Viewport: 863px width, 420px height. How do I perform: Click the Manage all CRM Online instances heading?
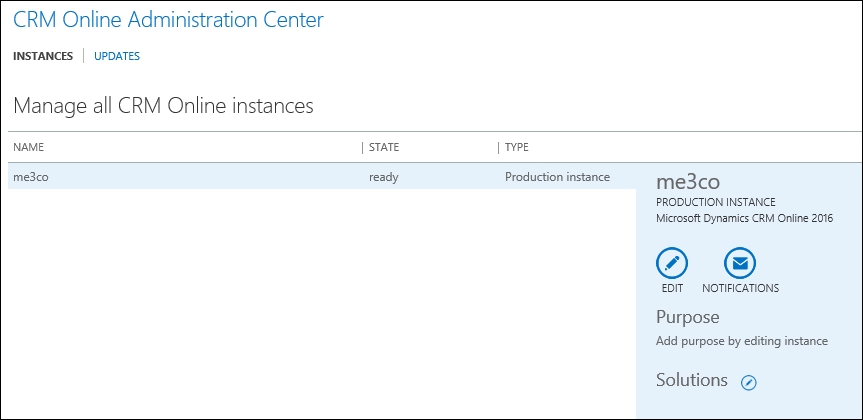163,106
